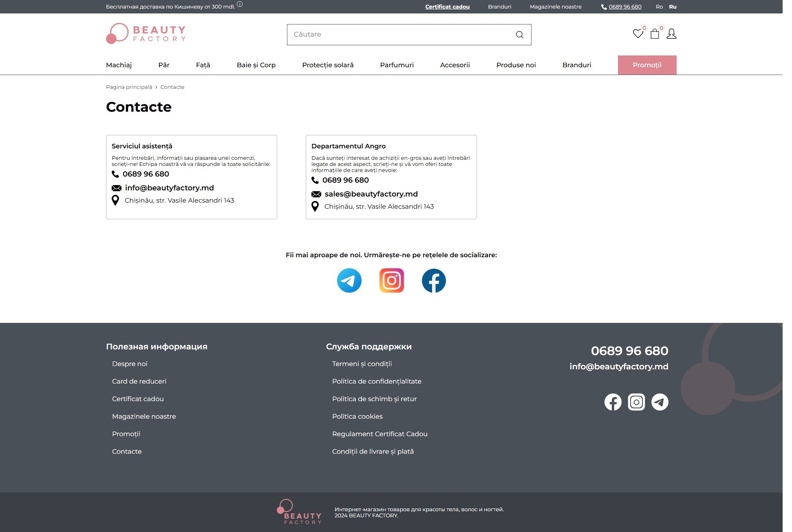Open the wishlist heart icon
The width and height of the screenshot is (792, 532).
638,33
